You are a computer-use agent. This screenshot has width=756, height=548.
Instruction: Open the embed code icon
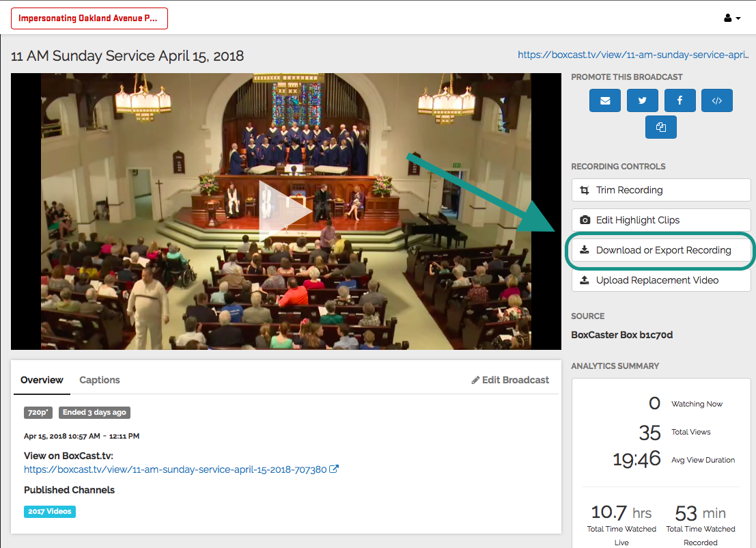pyautogui.click(x=716, y=100)
